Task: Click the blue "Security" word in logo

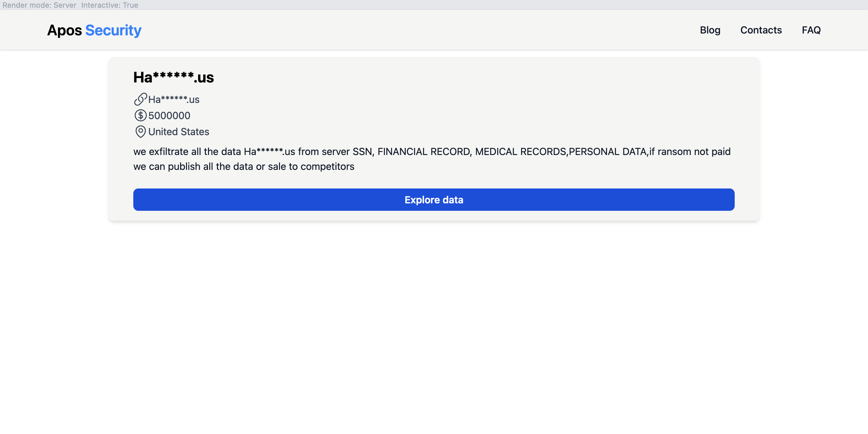Action: pyautogui.click(x=113, y=30)
